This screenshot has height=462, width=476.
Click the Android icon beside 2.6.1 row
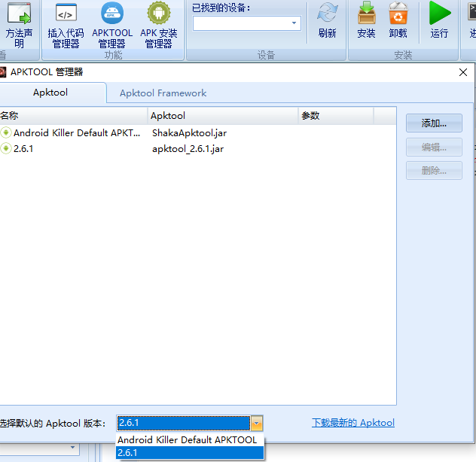pos(6,149)
